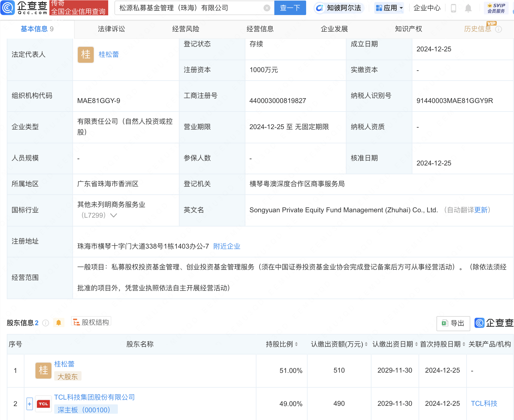This screenshot has width=514, height=420.
Task: Clear the search box with the X icon
Action: click(267, 8)
